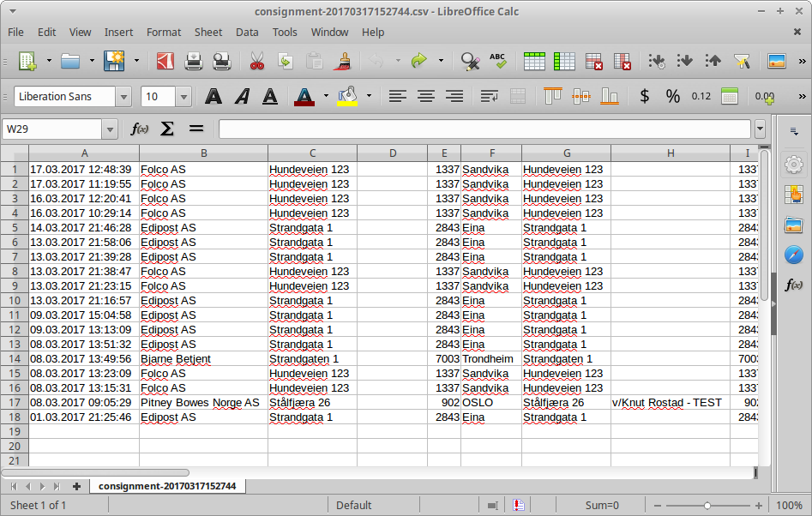Delete columns using the toolbar icon
This screenshot has width=812, height=516.
click(x=622, y=61)
